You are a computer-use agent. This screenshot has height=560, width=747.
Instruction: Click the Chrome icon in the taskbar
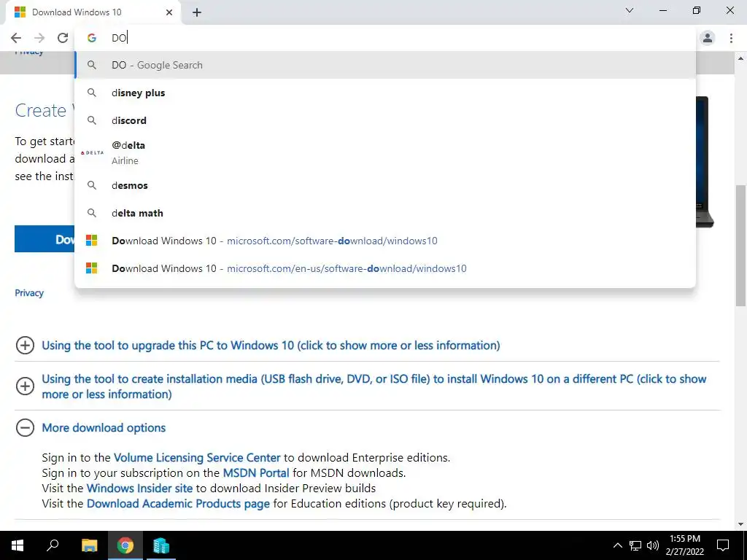[x=125, y=545]
